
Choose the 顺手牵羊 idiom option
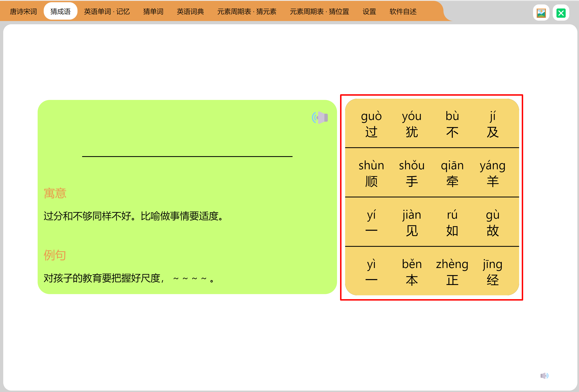(x=432, y=173)
